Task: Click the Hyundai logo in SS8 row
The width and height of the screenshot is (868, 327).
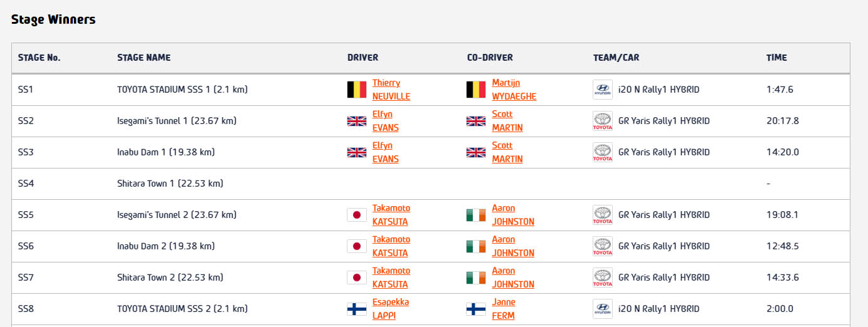Action: click(603, 309)
